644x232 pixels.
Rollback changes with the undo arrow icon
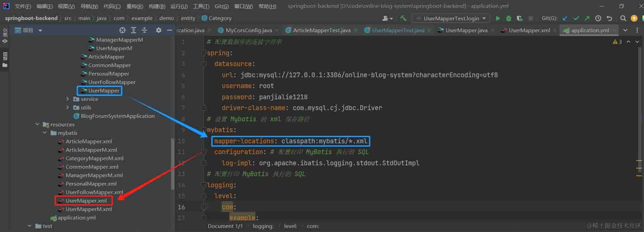click(x=609, y=18)
